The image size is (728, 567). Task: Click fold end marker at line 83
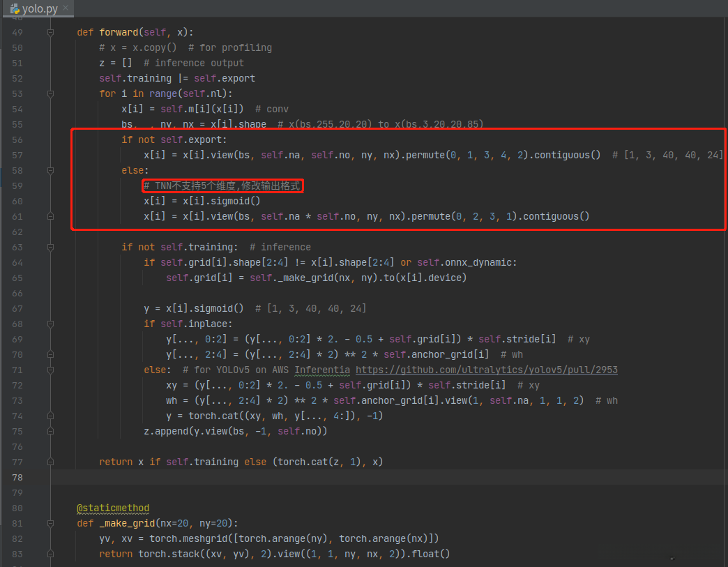(x=51, y=554)
